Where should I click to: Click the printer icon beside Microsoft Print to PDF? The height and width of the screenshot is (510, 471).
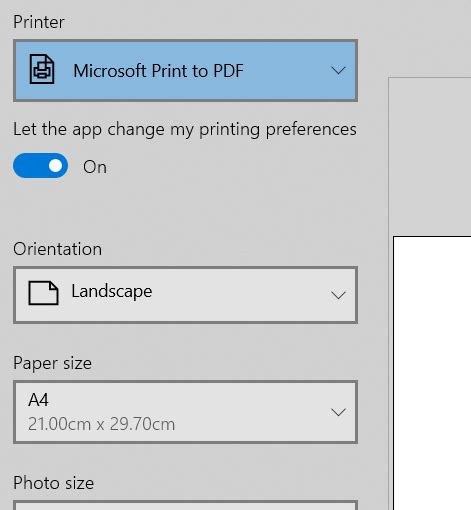[42, 69]
